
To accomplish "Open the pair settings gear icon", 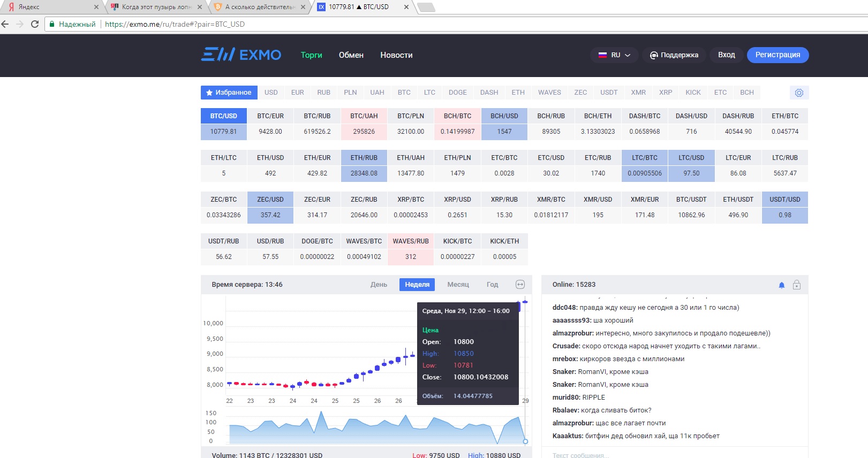I will (799, 93).
